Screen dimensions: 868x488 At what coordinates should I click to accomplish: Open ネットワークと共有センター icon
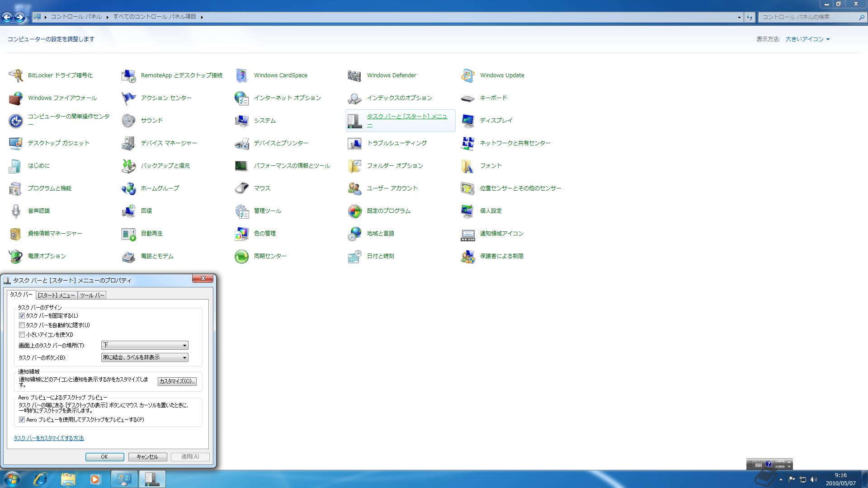pyautogui.click(x=468, y=143)
